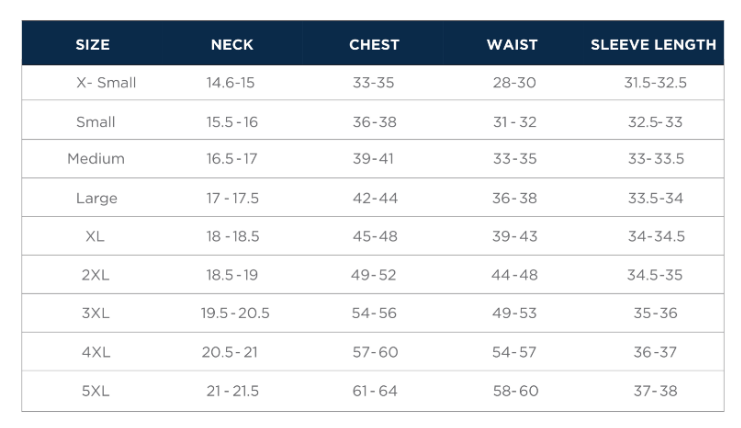Image resolution: width=741 pixels, height=428 pixels.
Task: Click the Large chest value 42-44
Action: point(375,198)
